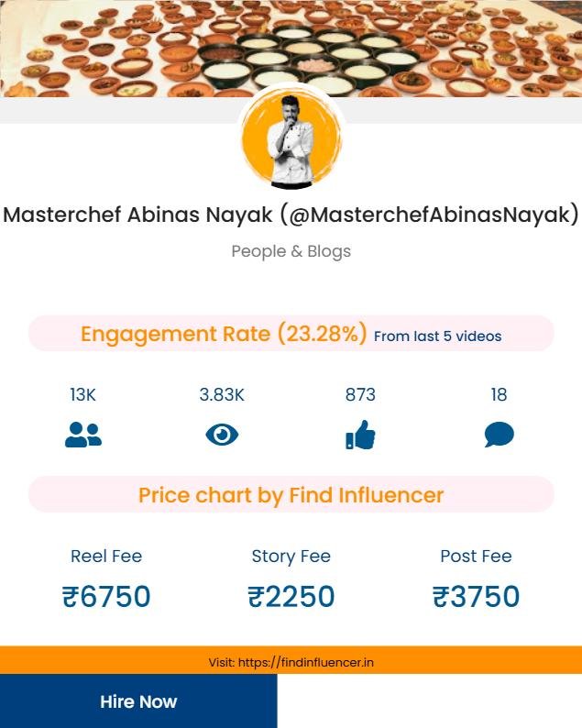This screenshot has height=728, width=582.
Task: Click the 18 comments count
Action: 499,394
